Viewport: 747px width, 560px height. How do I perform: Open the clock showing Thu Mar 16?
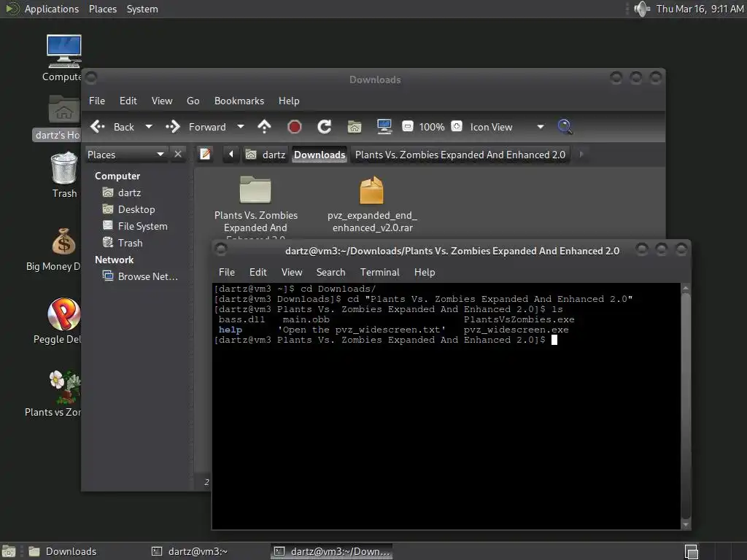click(700, 9)
